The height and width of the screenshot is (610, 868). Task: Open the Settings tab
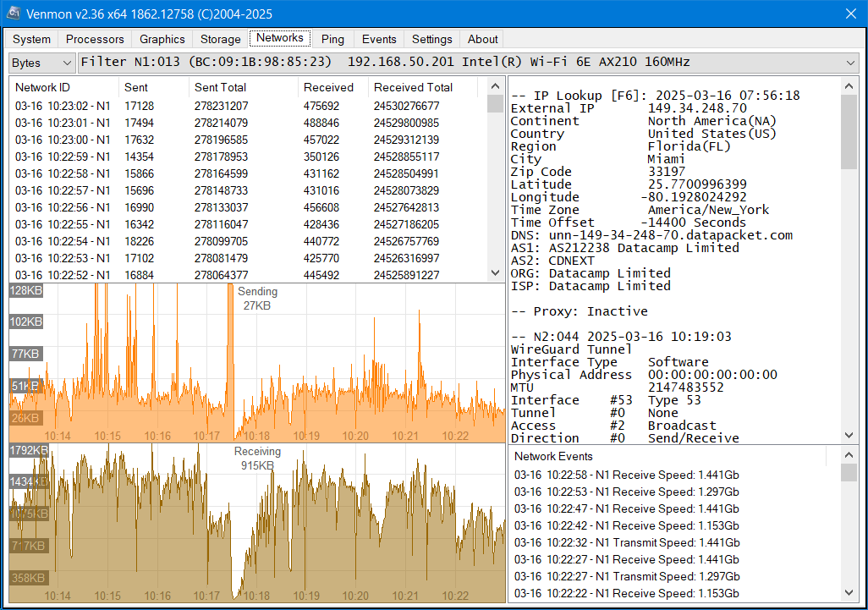431,39
